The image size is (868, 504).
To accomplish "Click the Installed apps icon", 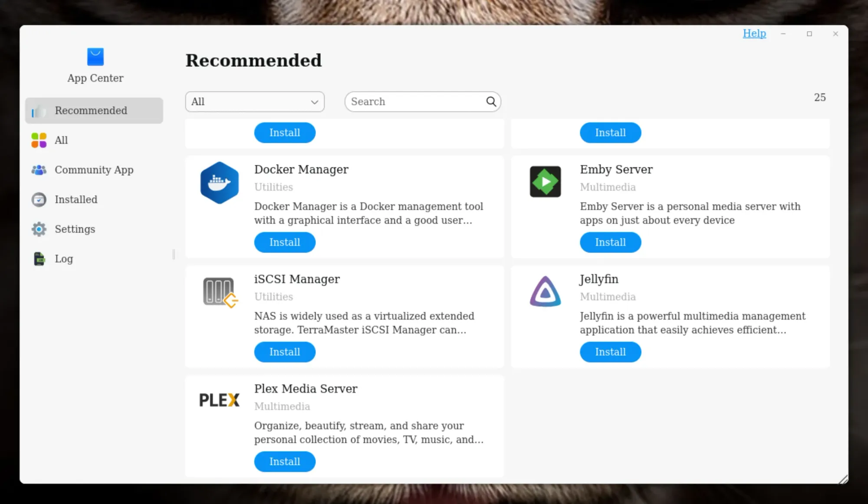I will point(39,200).
